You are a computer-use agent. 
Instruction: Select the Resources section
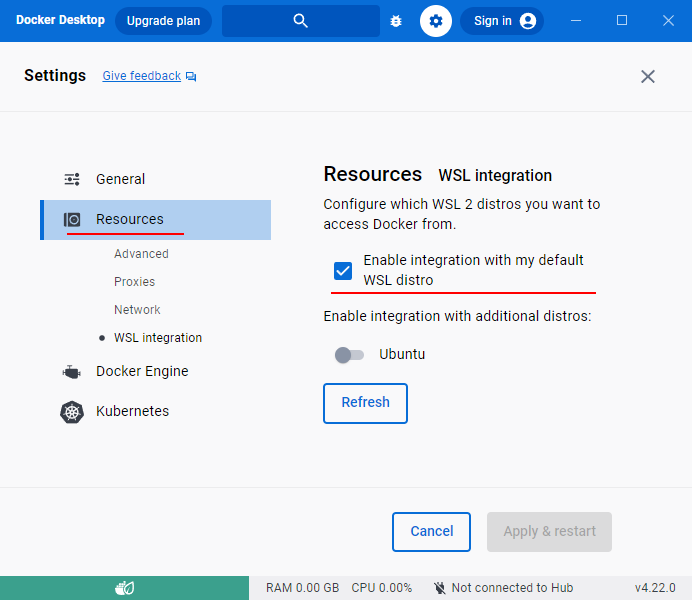[x=155, y=220]
